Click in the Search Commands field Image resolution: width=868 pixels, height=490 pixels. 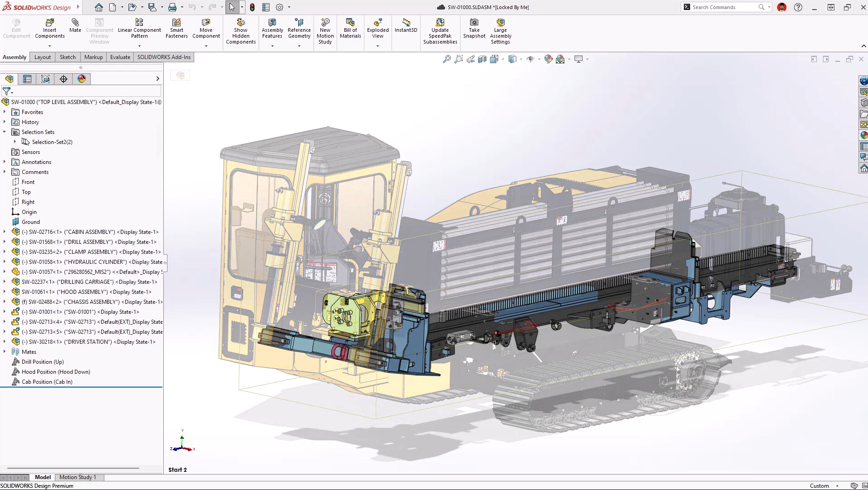[721, 7]
